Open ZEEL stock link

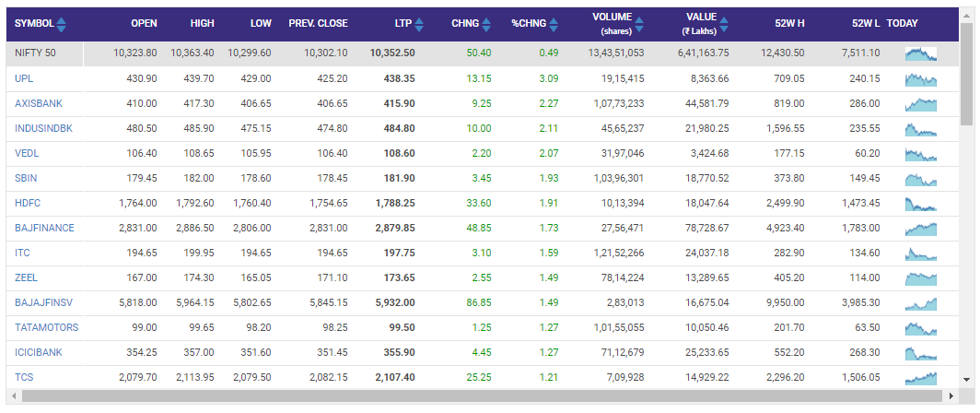click(26, 277)
